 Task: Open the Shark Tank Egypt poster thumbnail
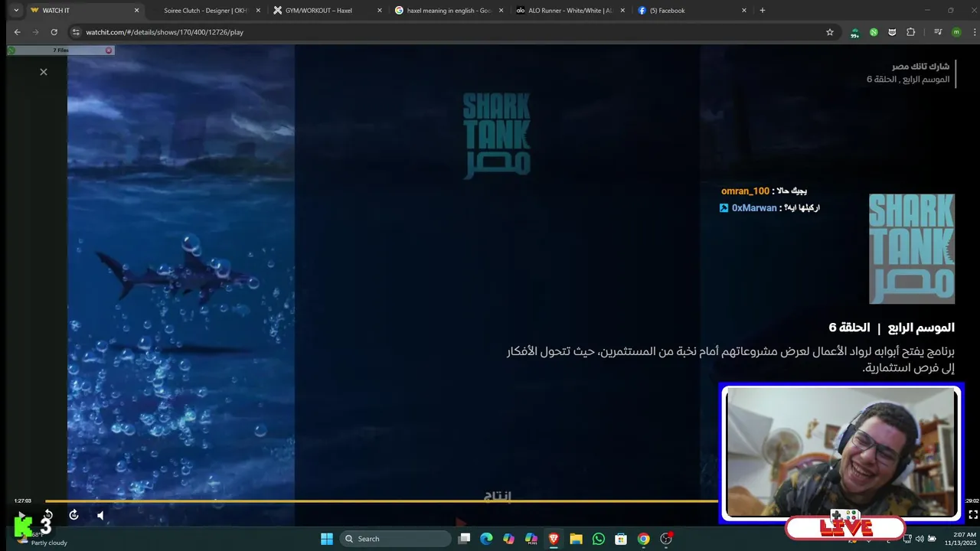(x=912, y=249)
